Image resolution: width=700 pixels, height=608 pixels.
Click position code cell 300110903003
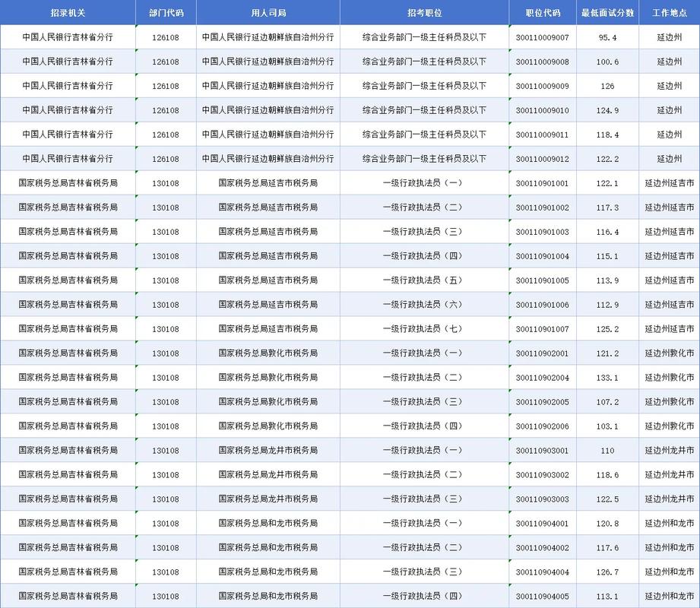542,499
